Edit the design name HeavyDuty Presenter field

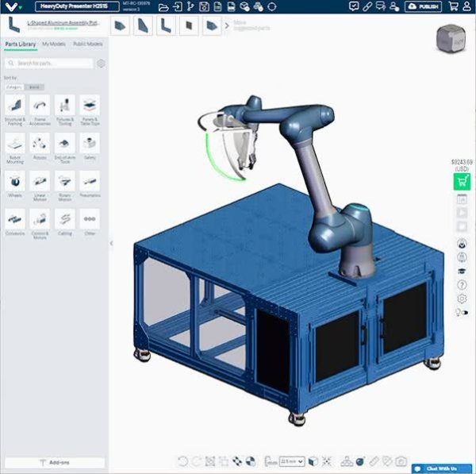click(77, 6)
